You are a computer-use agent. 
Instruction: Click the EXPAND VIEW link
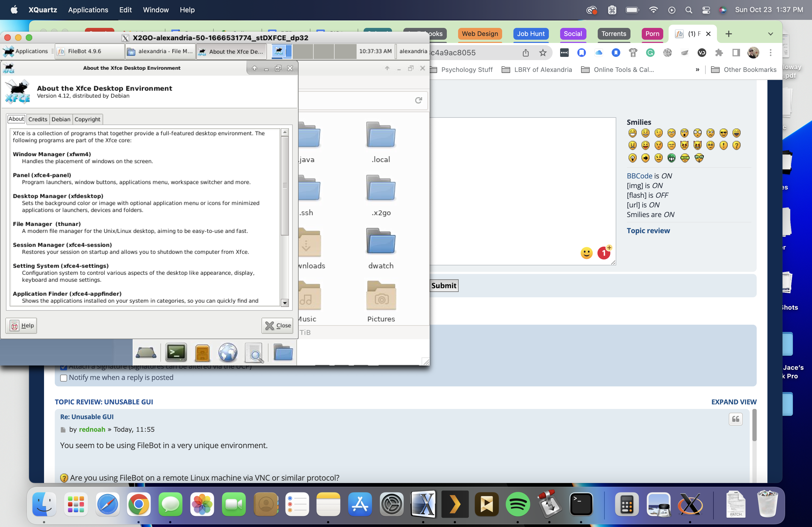pyautogui.click(x=734, y=402)
